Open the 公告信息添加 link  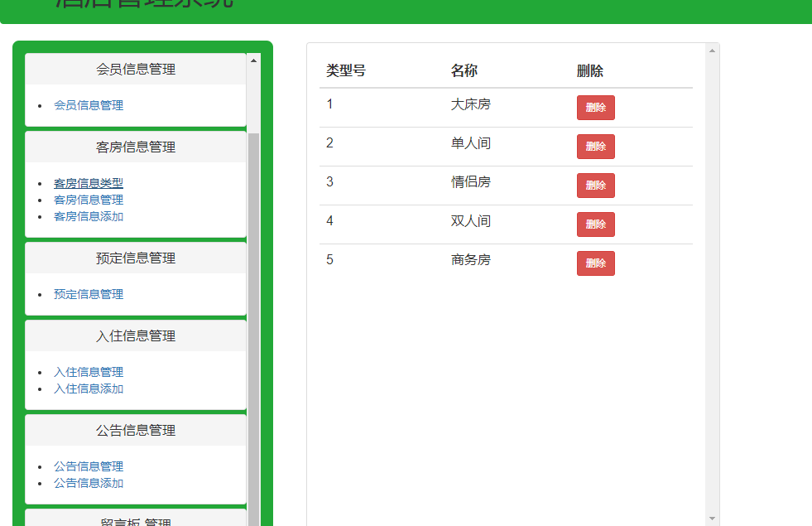(89, 483)
